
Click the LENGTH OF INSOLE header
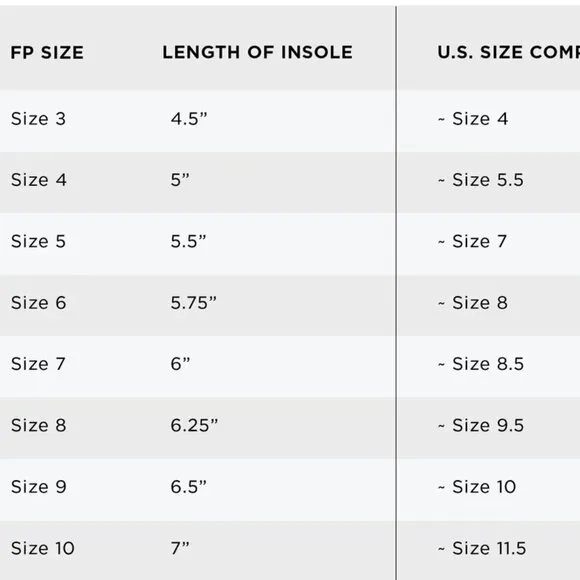click(x=257, y=52)
